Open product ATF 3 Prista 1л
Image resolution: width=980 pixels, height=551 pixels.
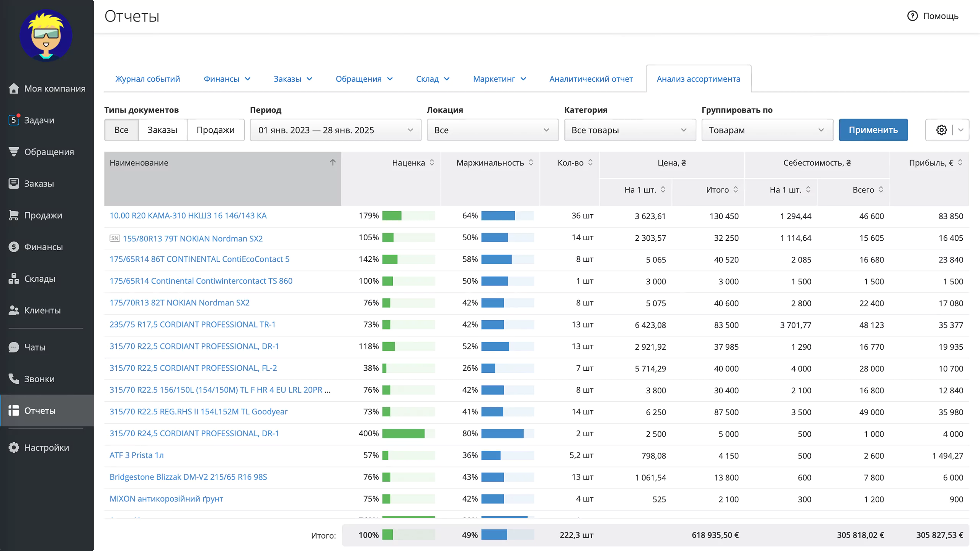tap(137, 455)
